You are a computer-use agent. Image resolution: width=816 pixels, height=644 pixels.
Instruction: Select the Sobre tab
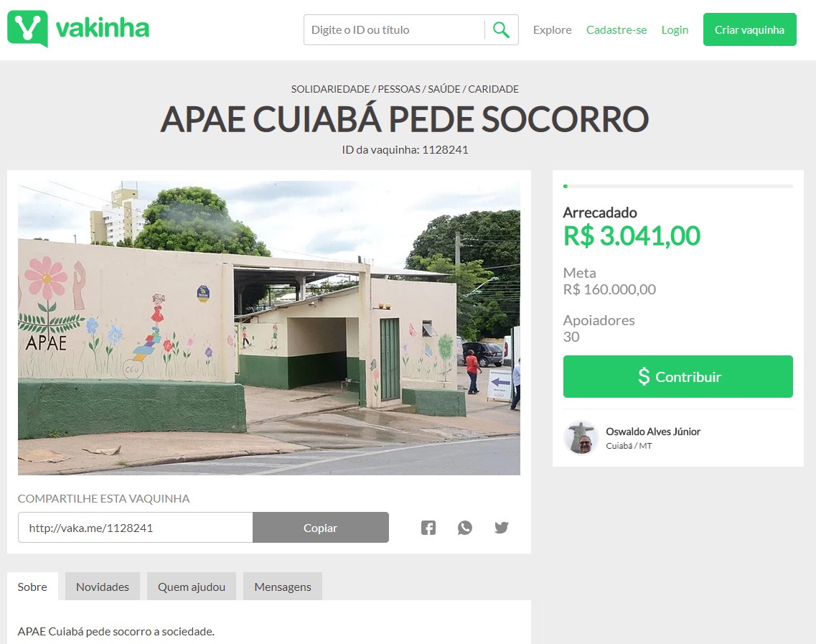[x=32, y=587]
